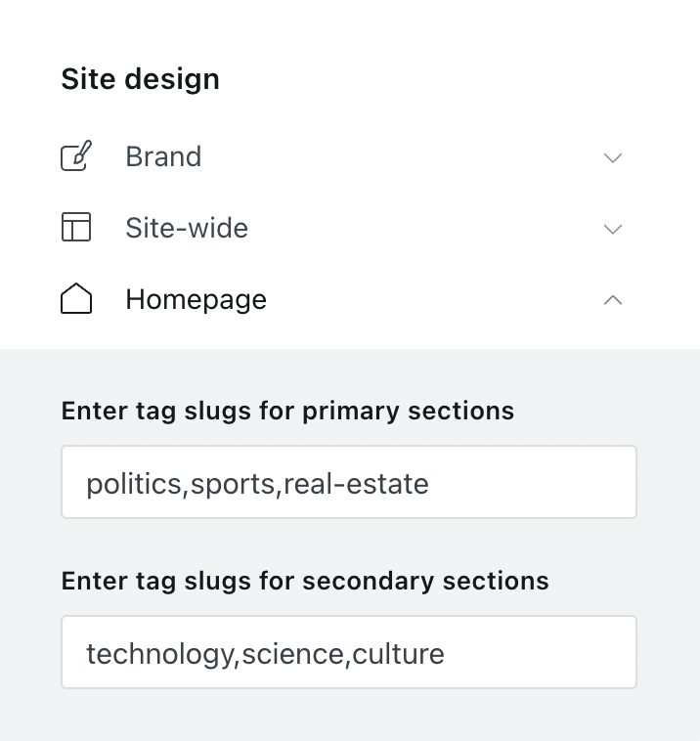The width and height of the screenshot is (700, 741).
Task: Expand the Brand section chevron
Action: tap(613, 157)
